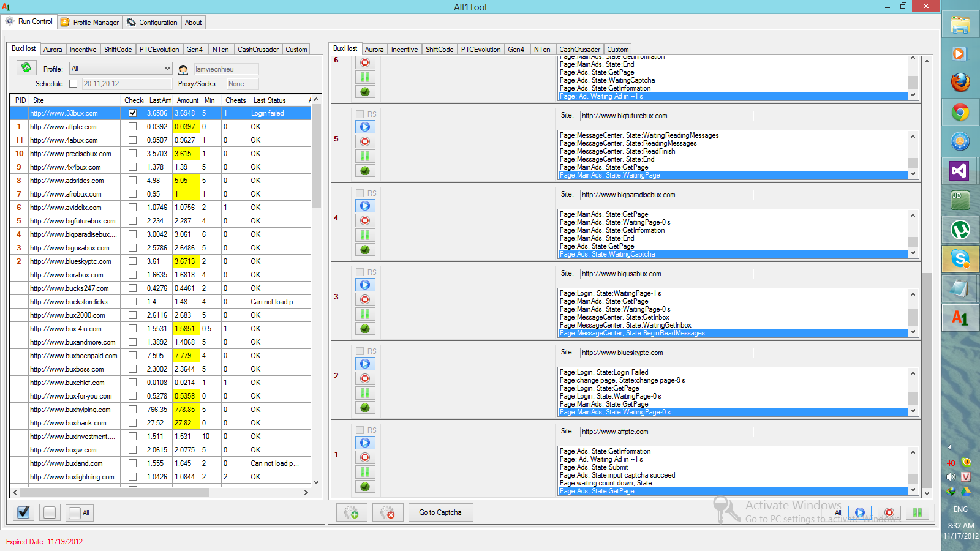980x551 pixels.
Task: Click the green refresh icon beside Profile
Action: coord(26,68)
